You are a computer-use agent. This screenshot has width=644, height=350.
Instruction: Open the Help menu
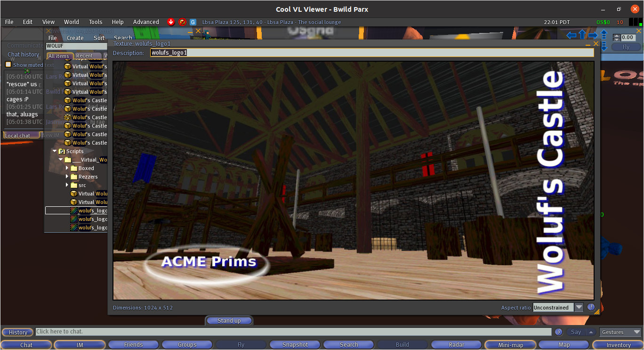118,22
